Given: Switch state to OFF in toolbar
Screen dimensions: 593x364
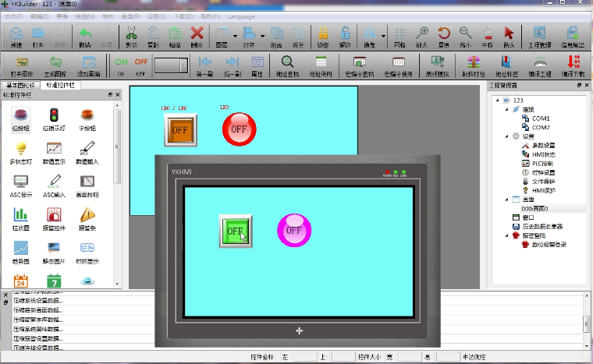Looking at the screenshot, I should coord(141,65).
